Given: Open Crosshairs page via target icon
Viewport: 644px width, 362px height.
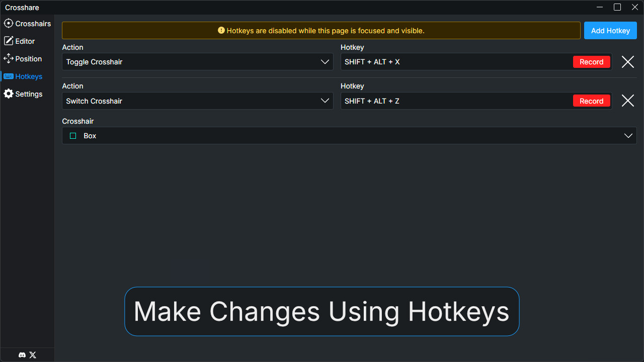Looking at the screenshot, I should [9, 24].
